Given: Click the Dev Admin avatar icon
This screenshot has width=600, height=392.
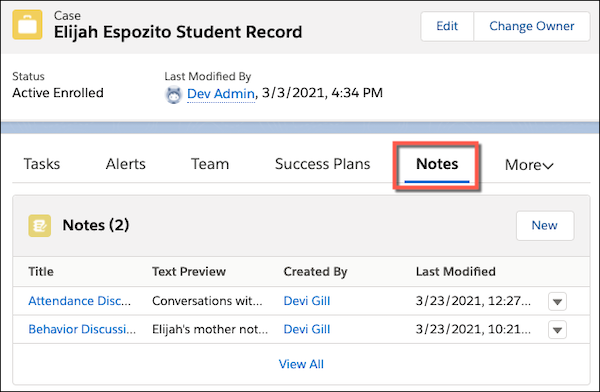Looking at the screenshot, I should [173, 95].
